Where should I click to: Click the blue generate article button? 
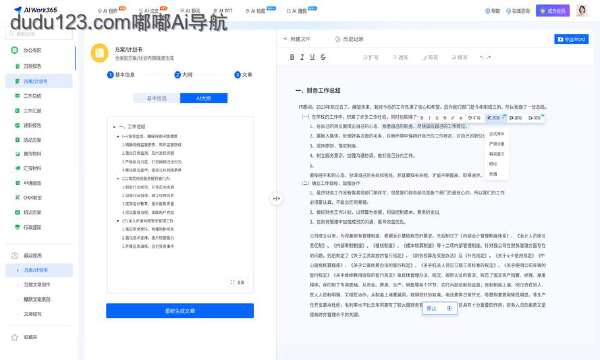180,311
